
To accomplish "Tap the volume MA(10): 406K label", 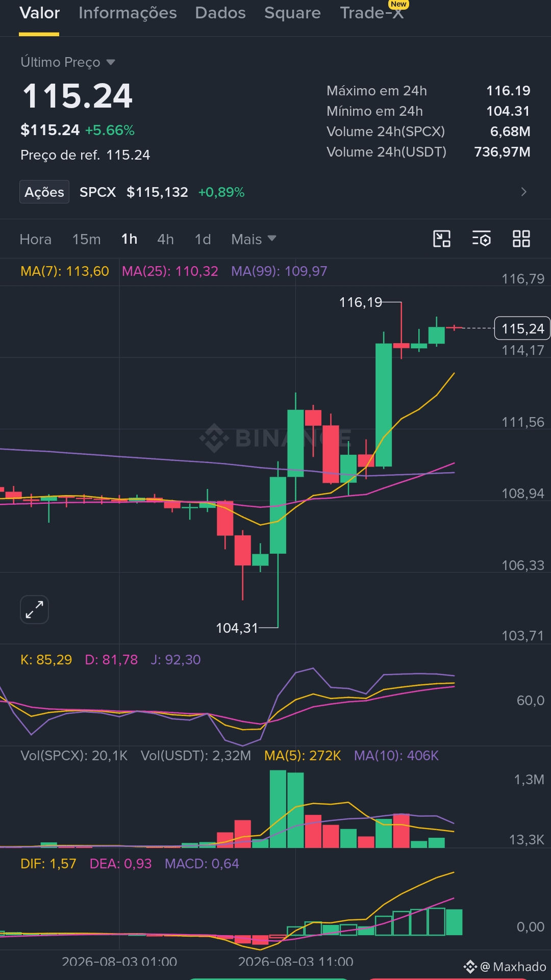I will point(396,755).
